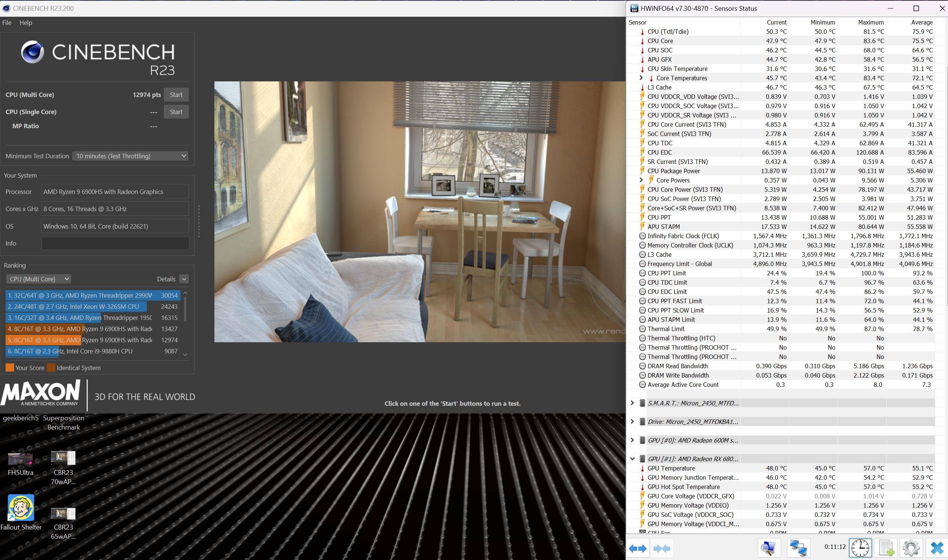948x560 pixels.
Task: Open the File menu in Cinebench
Action: pos(7,23)
